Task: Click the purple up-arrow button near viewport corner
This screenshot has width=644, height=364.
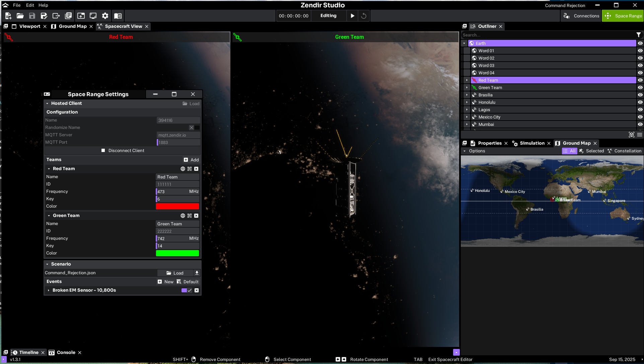Action: point(456,352)
